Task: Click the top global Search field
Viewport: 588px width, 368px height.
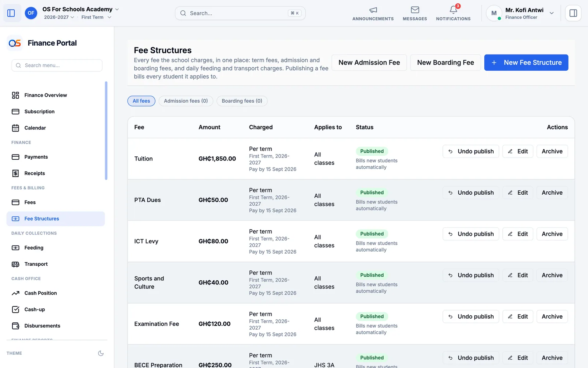Action: pos(240,13)
